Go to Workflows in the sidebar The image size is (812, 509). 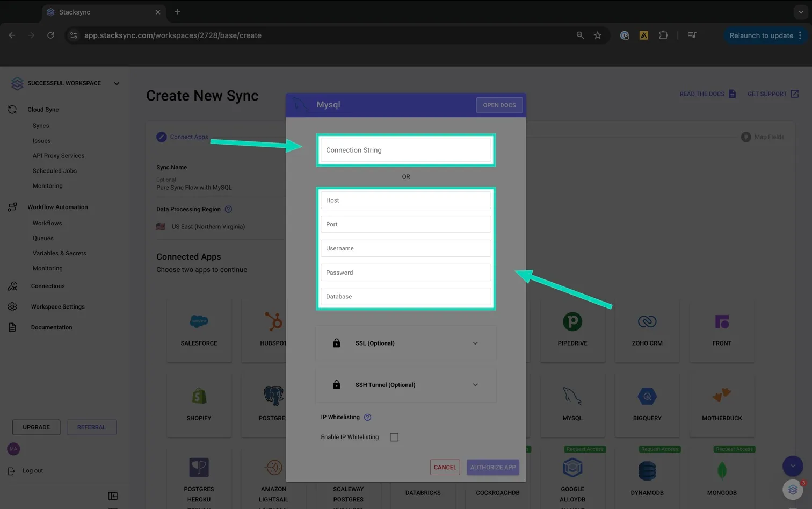(47, 223)
